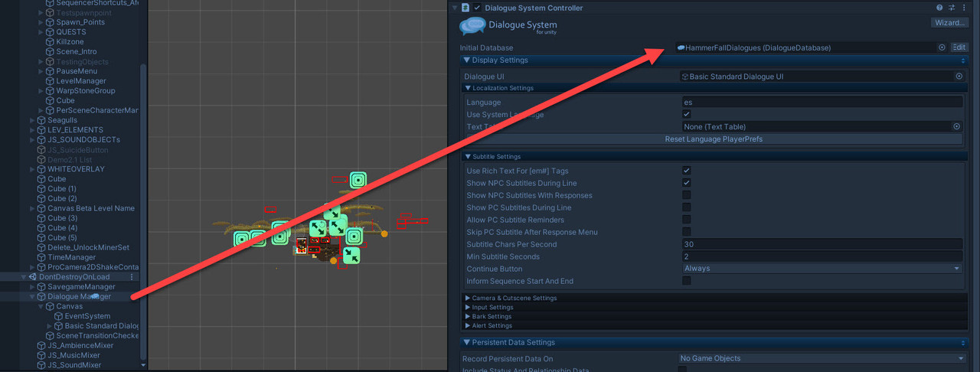The width and height of the screenshot is (980, 372).
Task: Select Cube (5) in hierarchy
Action: click(62, 238)
